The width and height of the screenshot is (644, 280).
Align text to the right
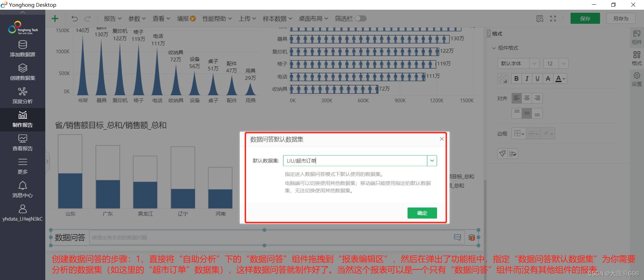[x=537, y=98]
